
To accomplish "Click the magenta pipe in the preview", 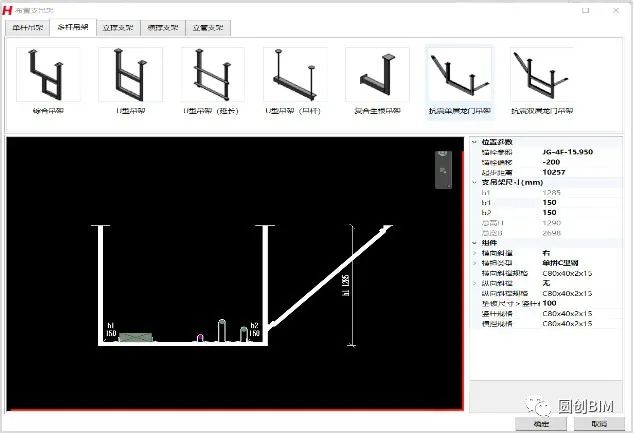I will pyautogui.click(x=200, y=338).
